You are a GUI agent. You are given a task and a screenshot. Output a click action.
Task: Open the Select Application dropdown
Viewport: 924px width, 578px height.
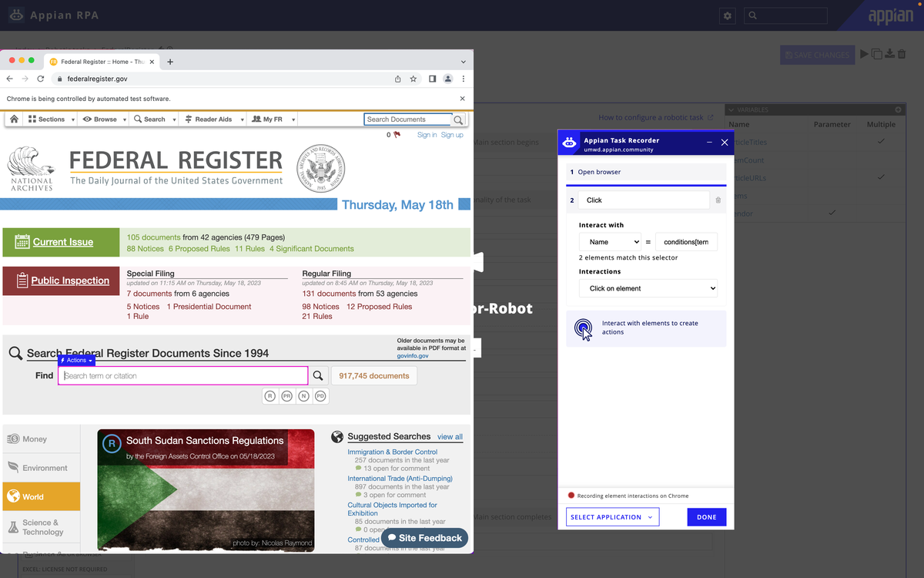point(613,517)
